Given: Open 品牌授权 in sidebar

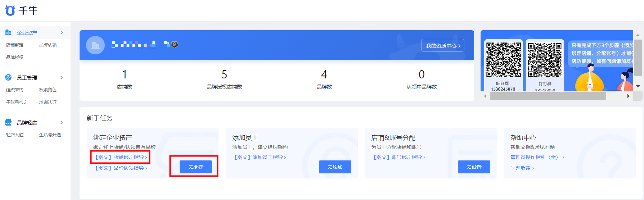Looking at the screenshot, I should point(15,57).
